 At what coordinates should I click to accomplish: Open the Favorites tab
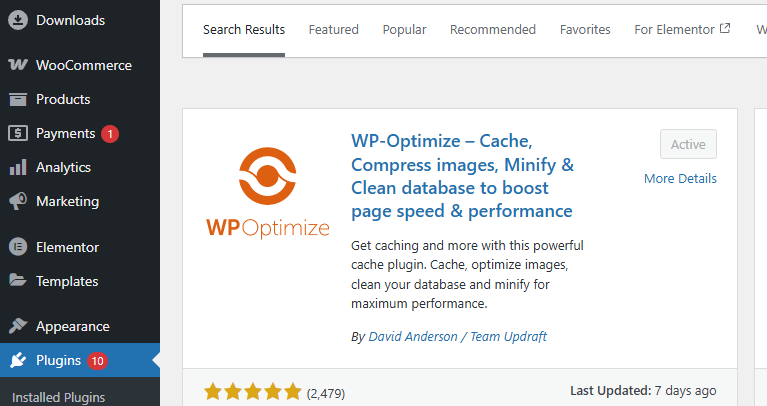click(585, 30)
